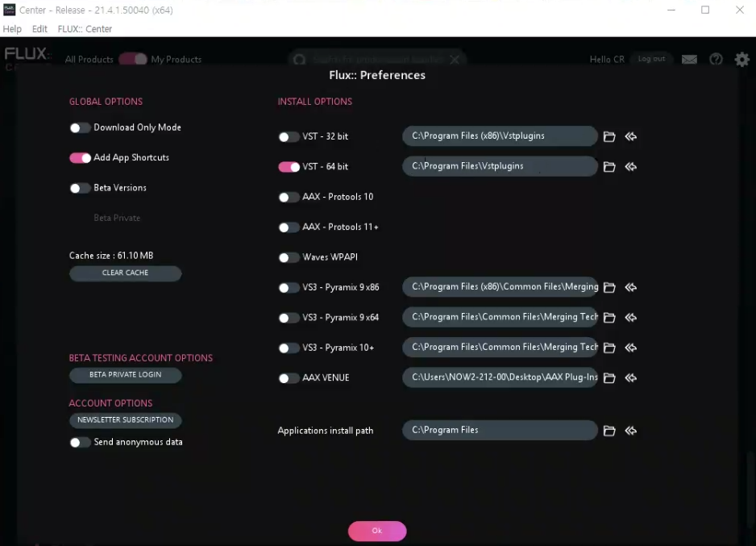The image size is (756, 546).
Task: Open the settings gear icon
Action: pyautogui.click(x=742, y=60)
